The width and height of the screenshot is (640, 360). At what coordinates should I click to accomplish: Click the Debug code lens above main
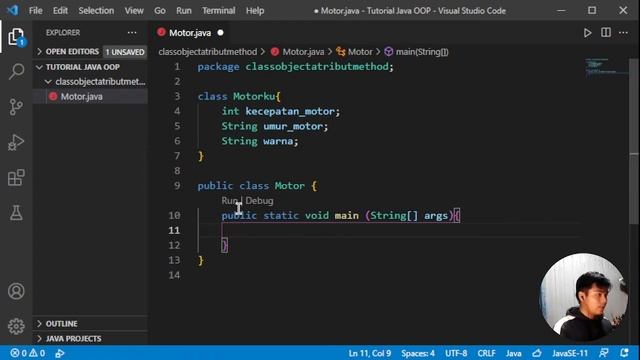[260, 201]
